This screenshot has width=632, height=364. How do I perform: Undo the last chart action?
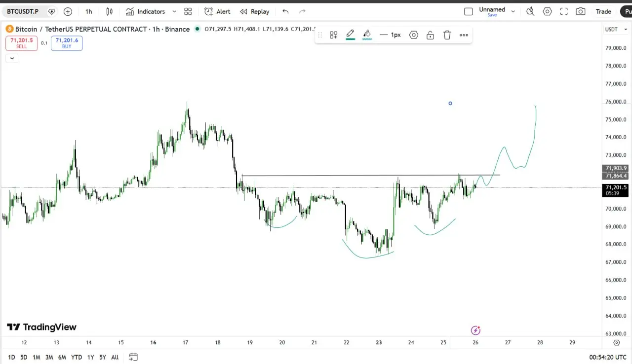coord(285,11)
